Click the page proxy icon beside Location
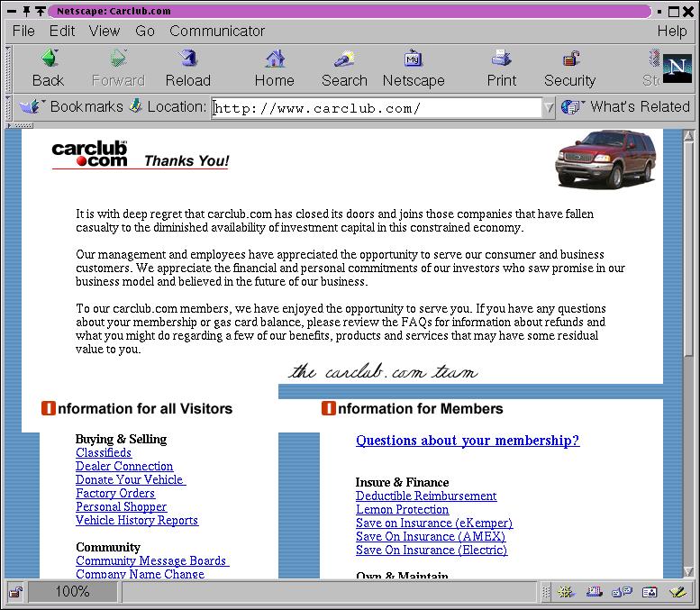 tap(136, 106)
